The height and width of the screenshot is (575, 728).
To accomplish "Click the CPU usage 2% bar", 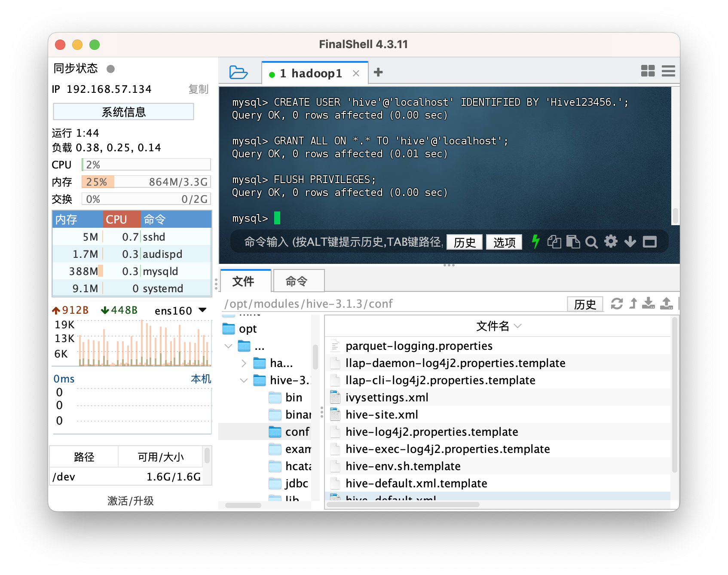I will coord(146,165).
